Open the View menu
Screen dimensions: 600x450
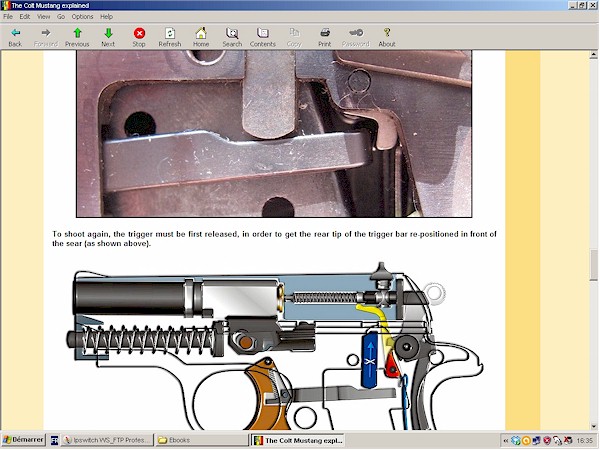pos(44,16)
